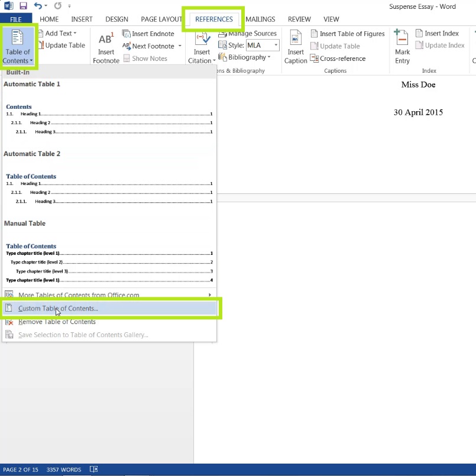Open the Next Footnote dropdown arrow
This screenshot has height=476, width=476.
coord(180,46)
